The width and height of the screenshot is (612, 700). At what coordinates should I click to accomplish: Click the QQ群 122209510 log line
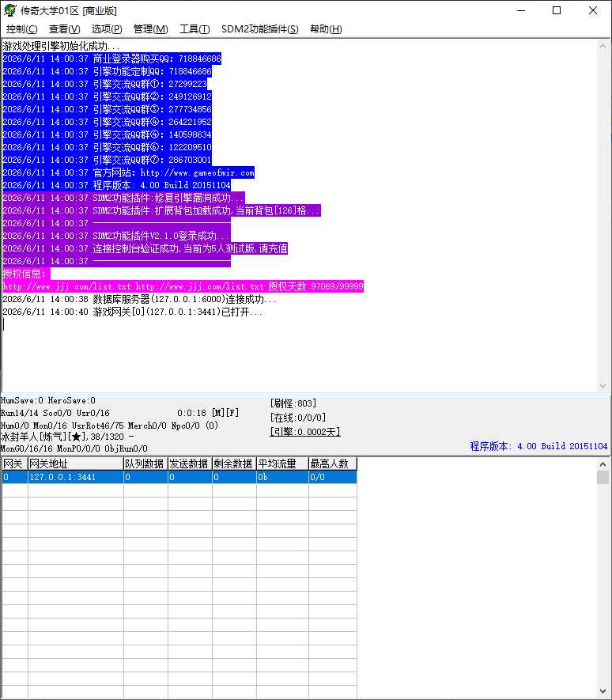tap(107, 147)
